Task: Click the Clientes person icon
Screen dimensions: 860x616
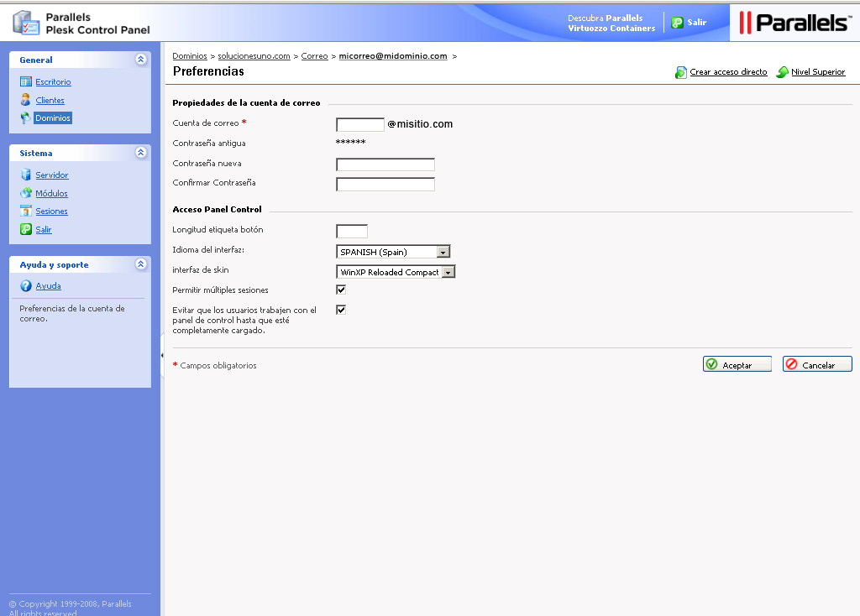Action: [26, 100]
